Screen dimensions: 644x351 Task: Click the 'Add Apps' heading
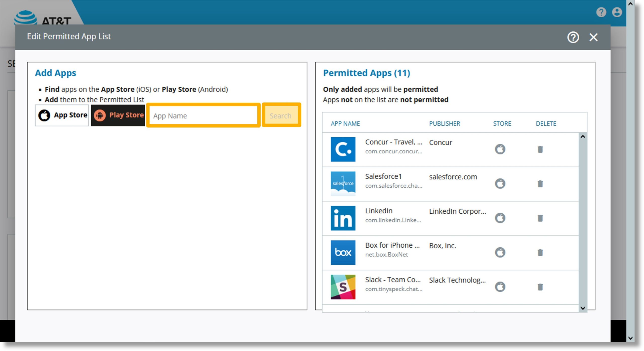pyautogui.click(x=55, y=73)
